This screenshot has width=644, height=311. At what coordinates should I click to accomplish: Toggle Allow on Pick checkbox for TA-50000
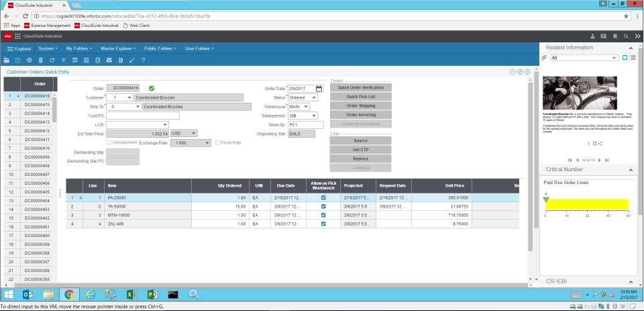[x=323, y=207]
